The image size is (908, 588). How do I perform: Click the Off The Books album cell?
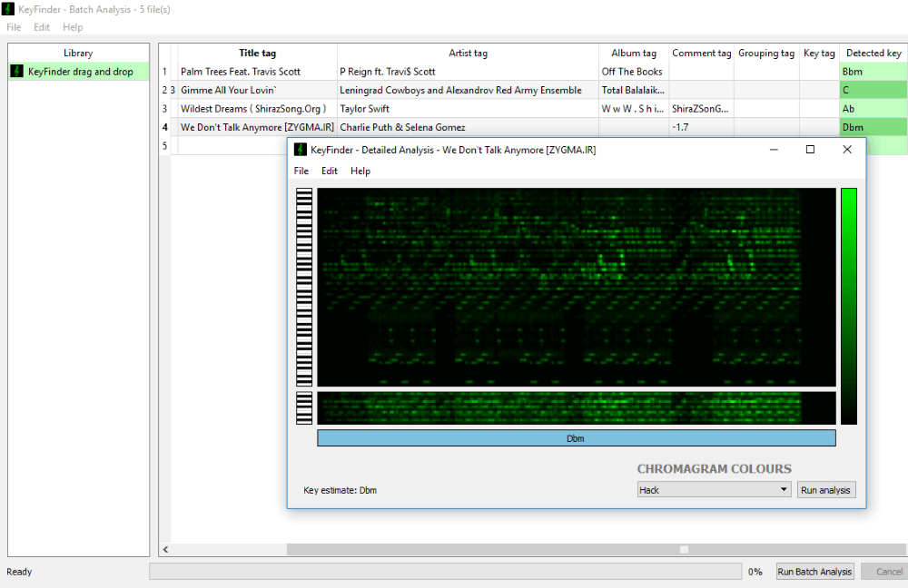[634, 71]
